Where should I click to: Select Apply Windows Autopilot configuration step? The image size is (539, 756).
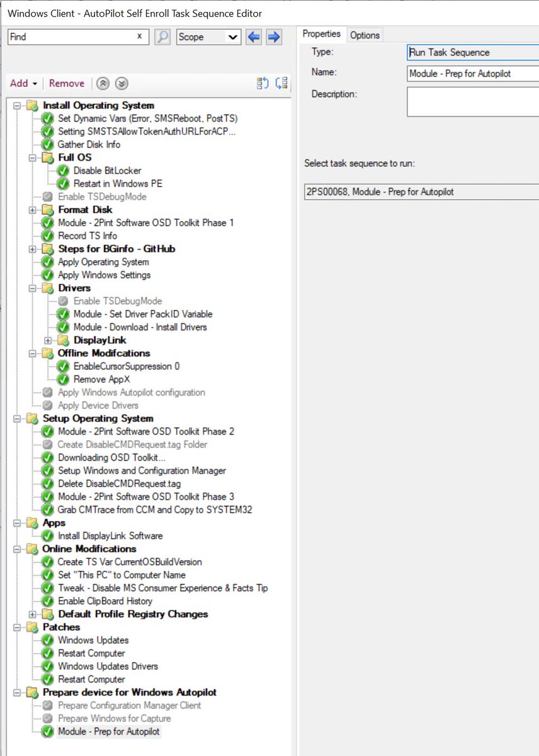pos(131,392)
